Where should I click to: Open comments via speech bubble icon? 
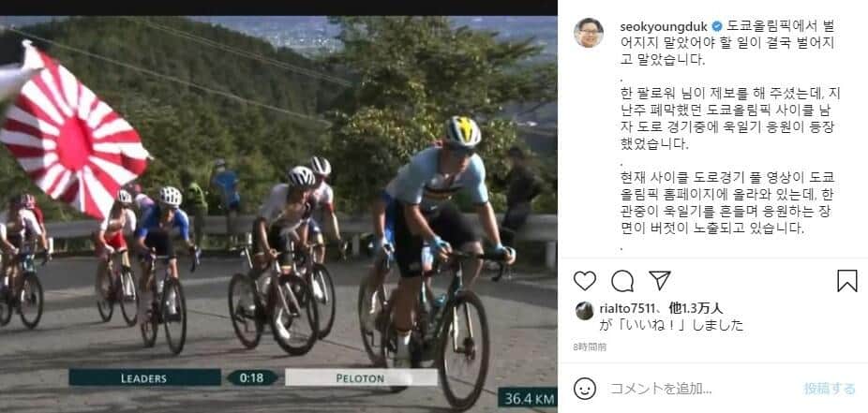(x=622, y=281)
